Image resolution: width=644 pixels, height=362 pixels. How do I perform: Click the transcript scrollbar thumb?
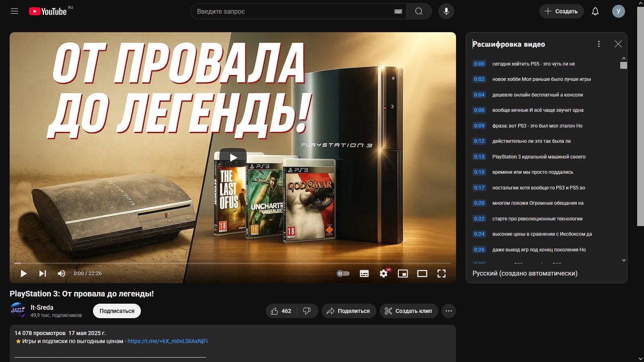click(624, 65)
